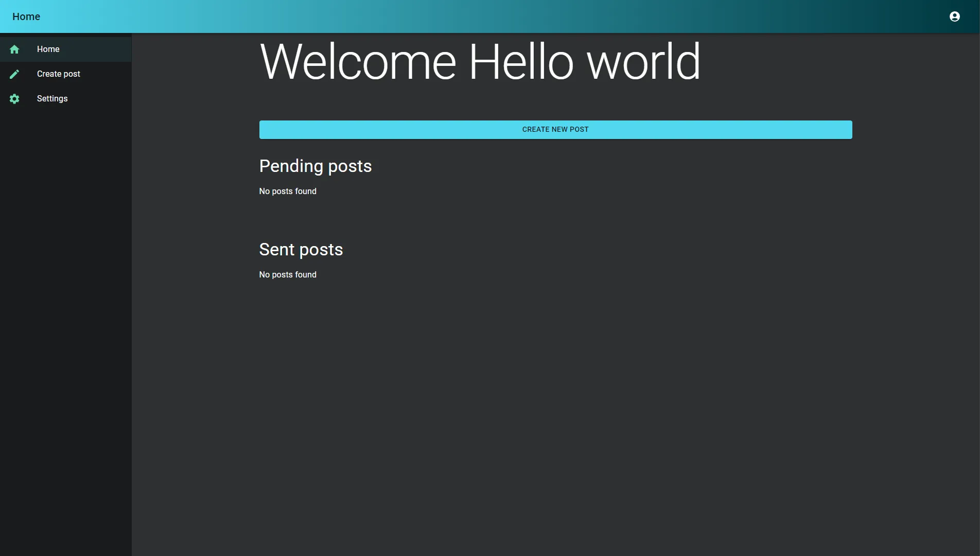Click the middle of the gradient top bar

coord(490,16)
